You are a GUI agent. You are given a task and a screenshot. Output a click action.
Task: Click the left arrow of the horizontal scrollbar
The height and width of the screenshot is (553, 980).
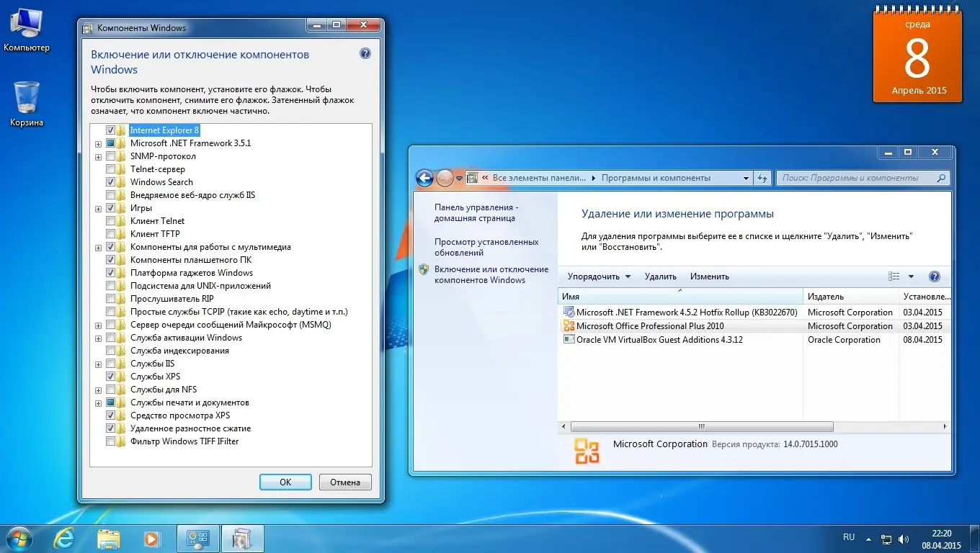pyautogui.click(x=564, y=426)
